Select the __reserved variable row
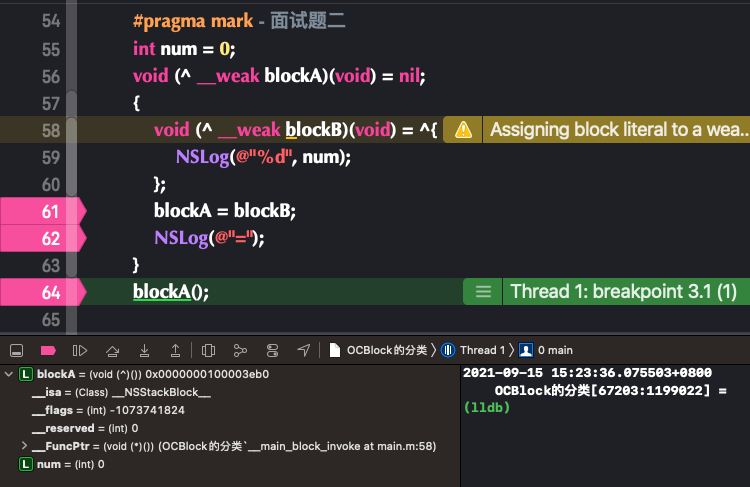The height and width of the screenshot is (487, 750). [x=230, y=428]
